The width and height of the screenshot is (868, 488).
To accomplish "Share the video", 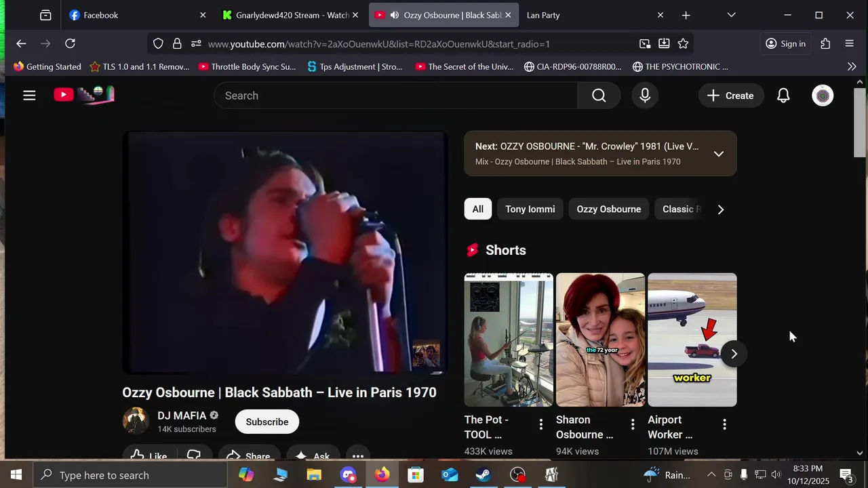I will pos(248,453).
